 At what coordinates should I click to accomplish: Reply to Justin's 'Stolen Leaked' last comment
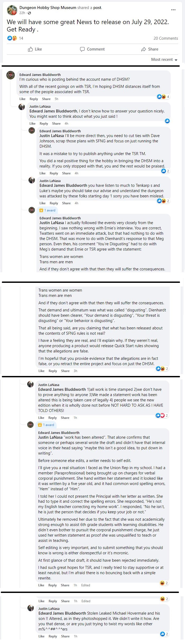[53, 636]
